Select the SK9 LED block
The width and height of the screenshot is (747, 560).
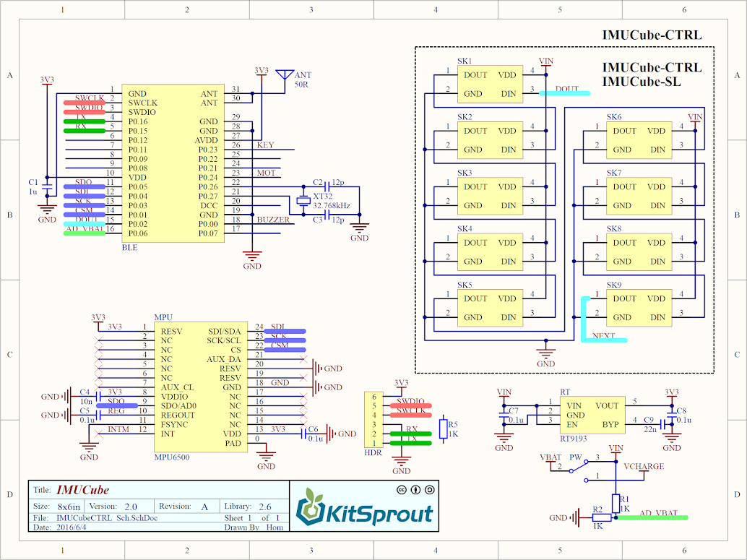coord(639,308)
